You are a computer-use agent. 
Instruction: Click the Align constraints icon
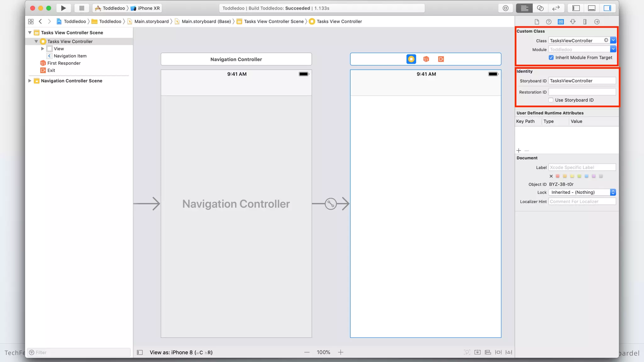[488, 352]
